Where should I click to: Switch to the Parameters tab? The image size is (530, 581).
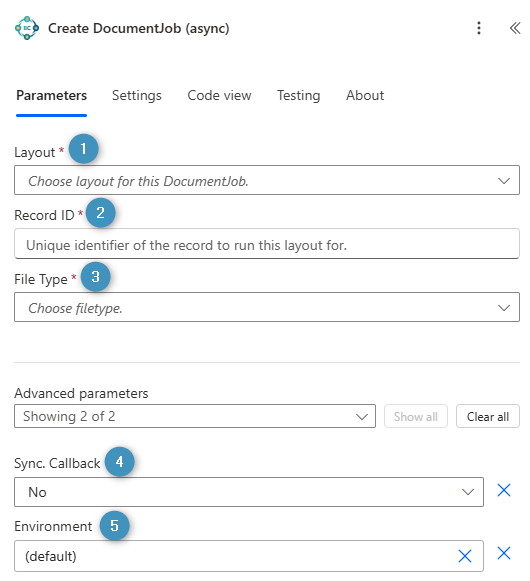tap(52, 96)
